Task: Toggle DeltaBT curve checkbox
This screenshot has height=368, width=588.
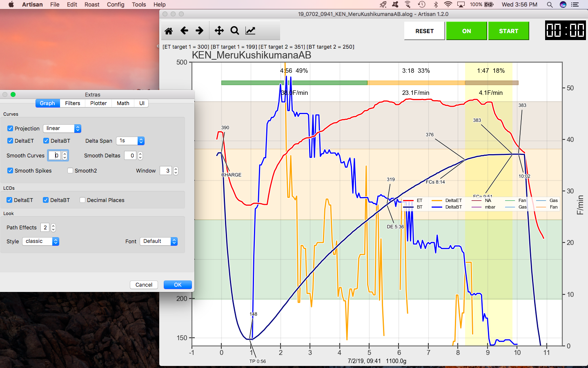Action: pyautogui.click(x=46, y=141)
